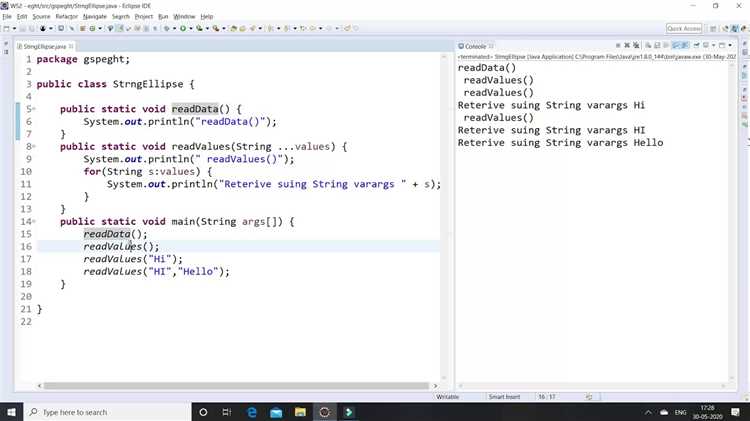750x421 pixels.
Task: Click the Save All toolbar icon
Action: [x=32, y=29]
